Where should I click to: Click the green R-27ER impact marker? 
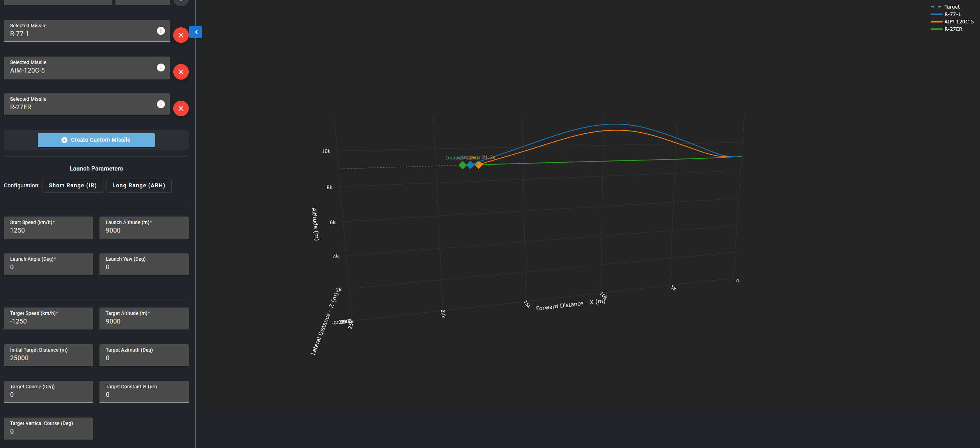tap(463, 165)
